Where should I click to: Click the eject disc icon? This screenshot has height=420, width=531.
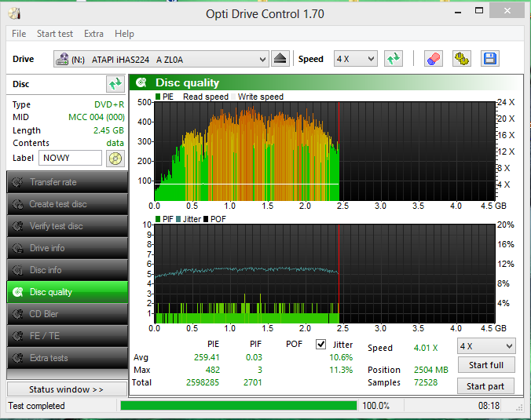point(280,59)
